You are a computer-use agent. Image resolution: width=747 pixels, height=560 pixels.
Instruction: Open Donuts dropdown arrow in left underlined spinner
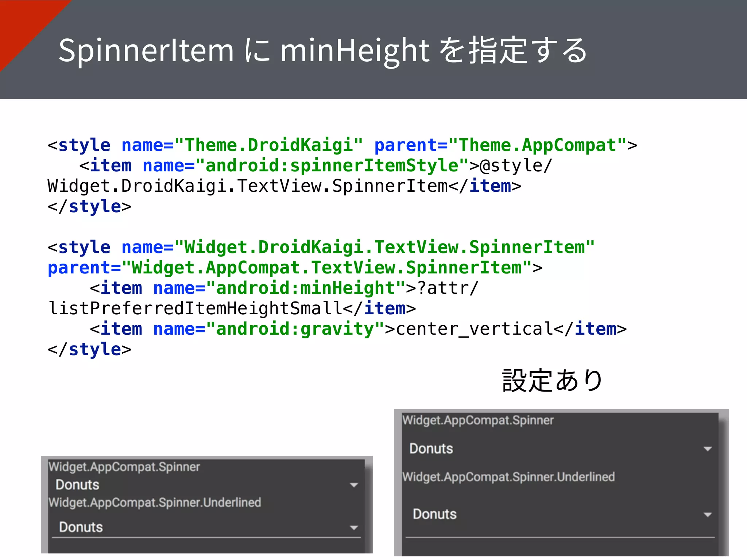[x=353, y=528]
